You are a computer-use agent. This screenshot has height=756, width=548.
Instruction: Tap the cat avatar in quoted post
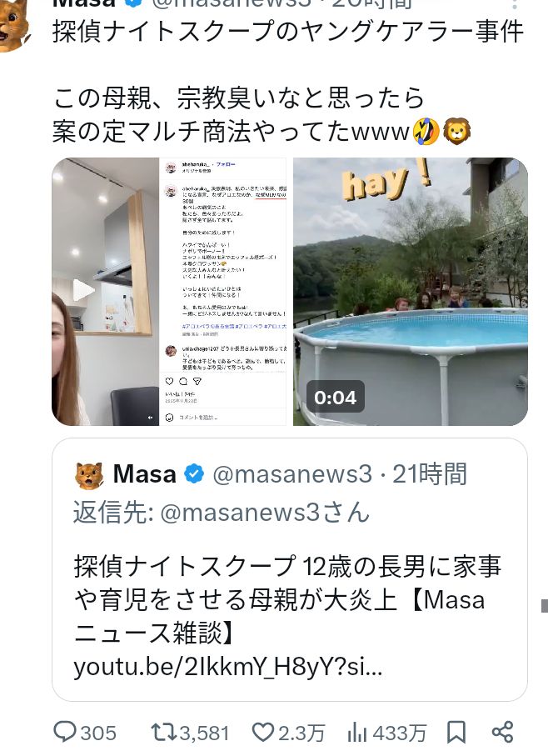click(x=89, y=475)
